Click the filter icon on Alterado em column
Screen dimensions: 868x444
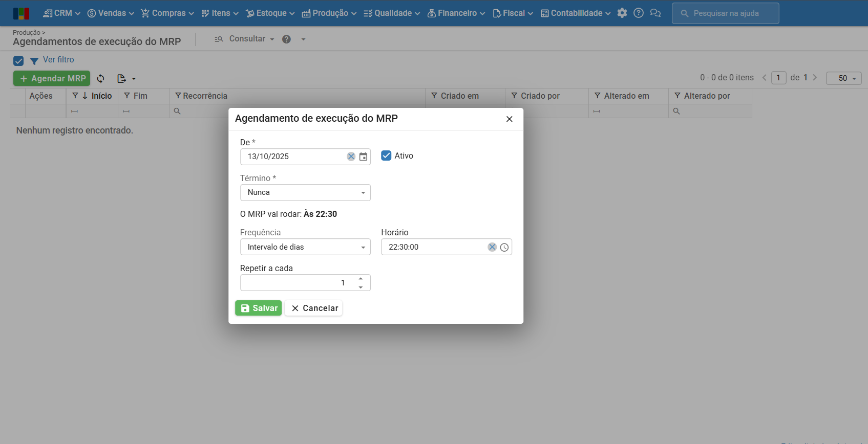597,96
